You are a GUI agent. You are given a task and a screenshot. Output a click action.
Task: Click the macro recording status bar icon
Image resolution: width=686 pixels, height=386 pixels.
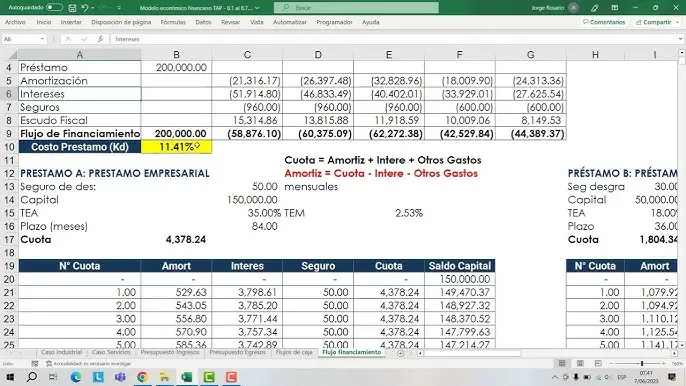pyautogui.click(x=35, y=364)
